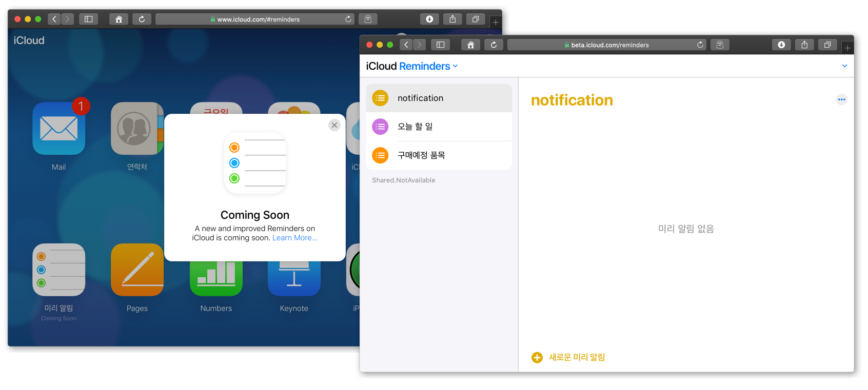Screen dimensions: 868x390
Task: Click home button in www.icloud.com window
Action: (119, 19)
